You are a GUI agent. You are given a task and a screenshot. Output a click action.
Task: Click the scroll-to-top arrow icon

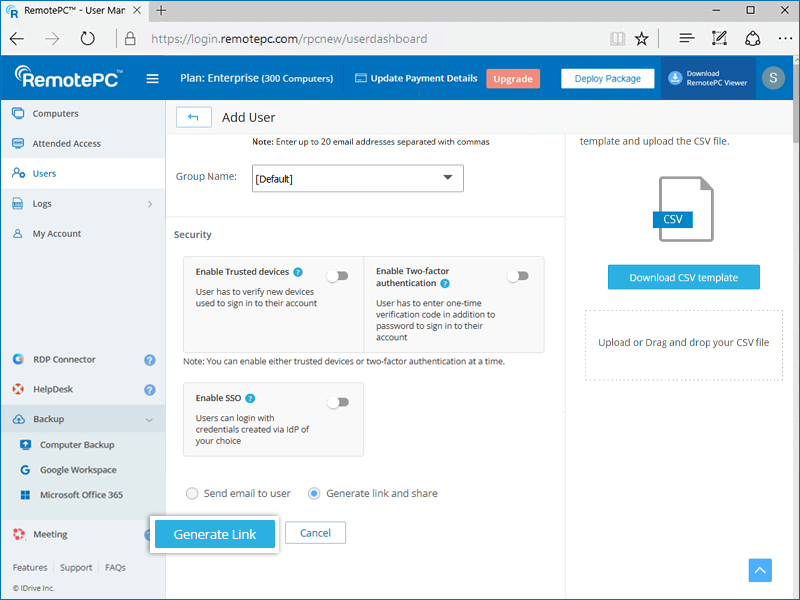coord(760,570)
